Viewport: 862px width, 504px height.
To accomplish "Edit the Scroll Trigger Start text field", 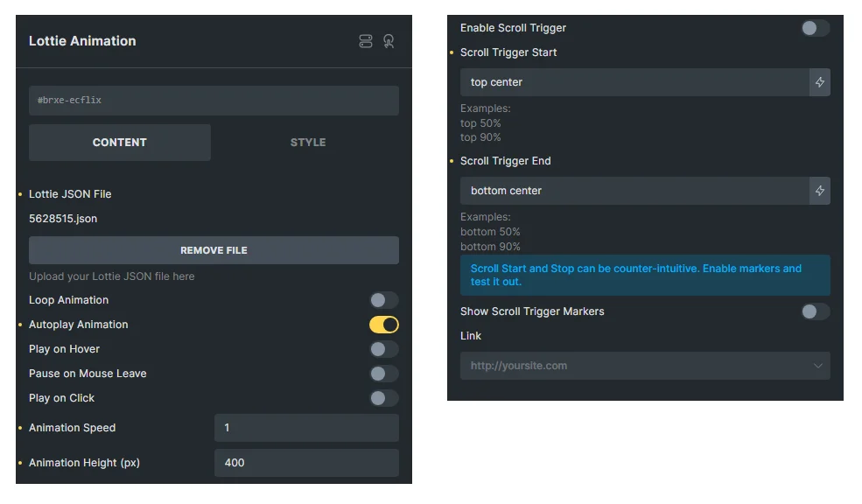I will click(x=634, y=82).
